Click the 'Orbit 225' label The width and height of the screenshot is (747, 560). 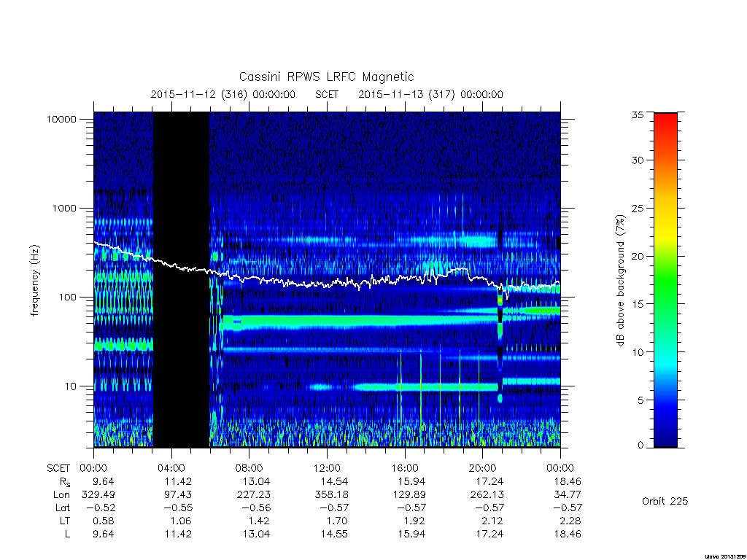point(665,502)
